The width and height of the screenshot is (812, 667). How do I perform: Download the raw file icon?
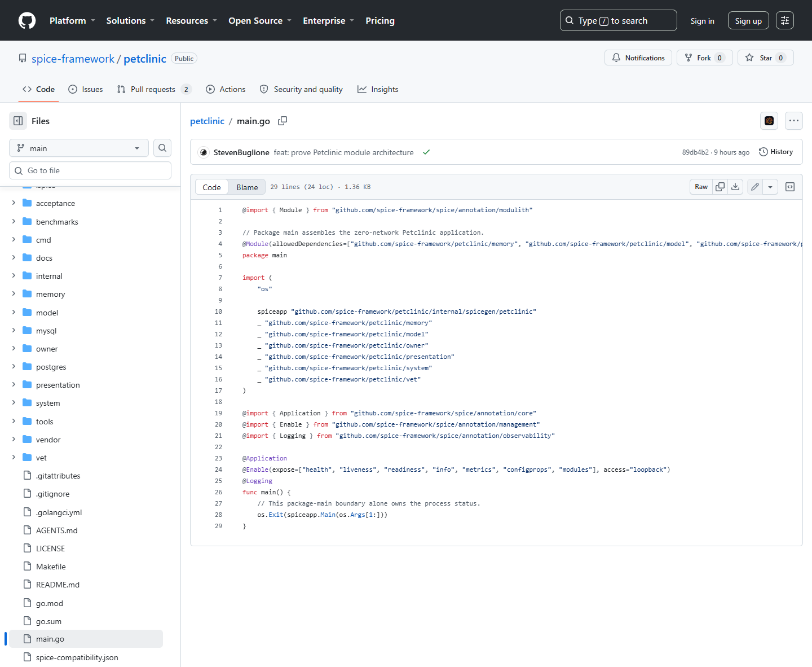pyautogui.click(x=735, y=187)
